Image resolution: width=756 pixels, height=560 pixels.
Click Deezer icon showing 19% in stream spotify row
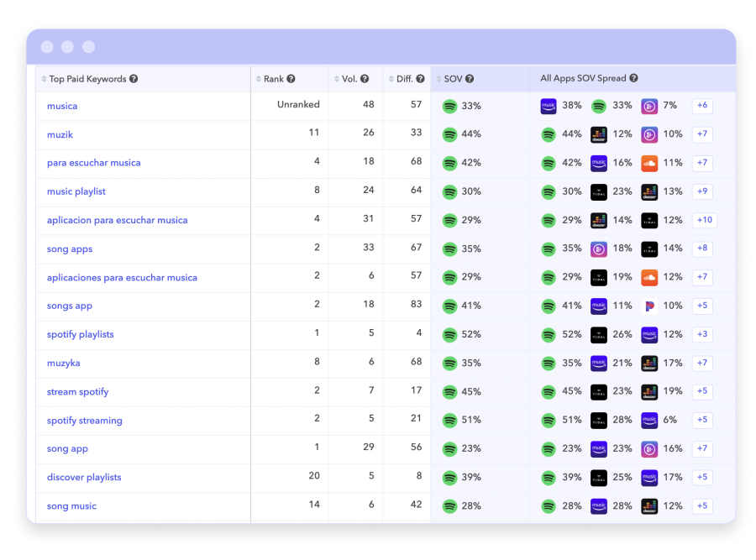click(649, 392)
